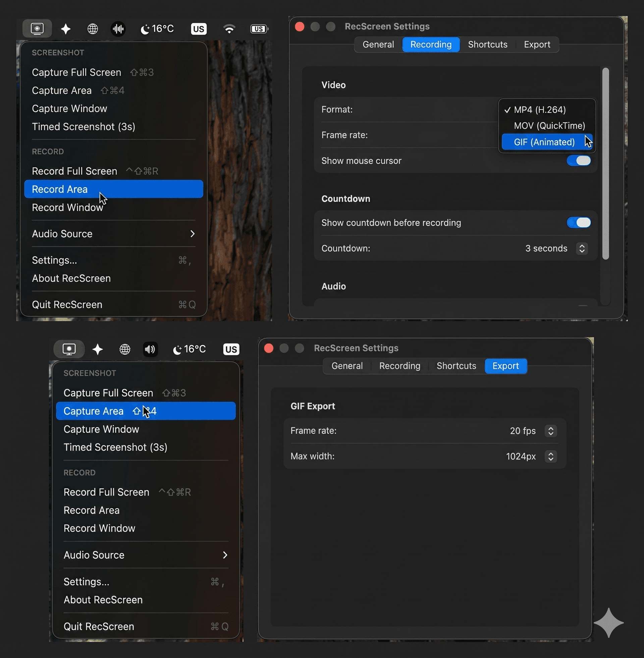644x658 pixels.
Task: Open Export tab in top Settings window
Action: coord(537,45)
